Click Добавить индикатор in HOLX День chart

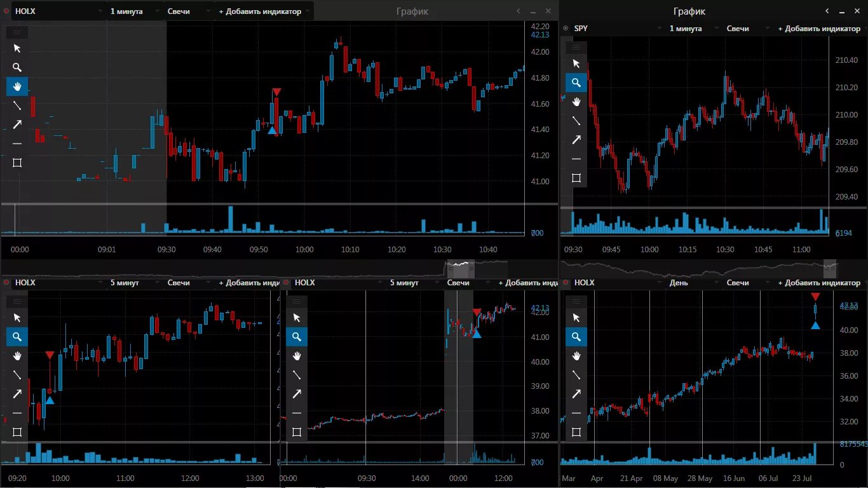click(x=820, y=283)
